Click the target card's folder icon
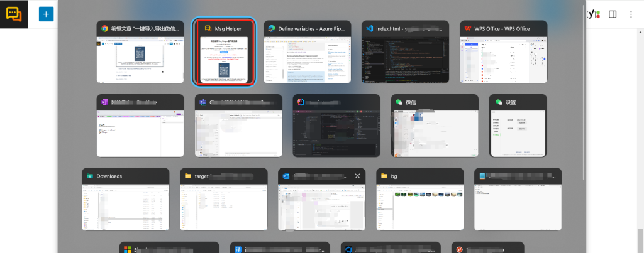Image resolution: width=644 pixels, height=253 pixels. [188, 176]
